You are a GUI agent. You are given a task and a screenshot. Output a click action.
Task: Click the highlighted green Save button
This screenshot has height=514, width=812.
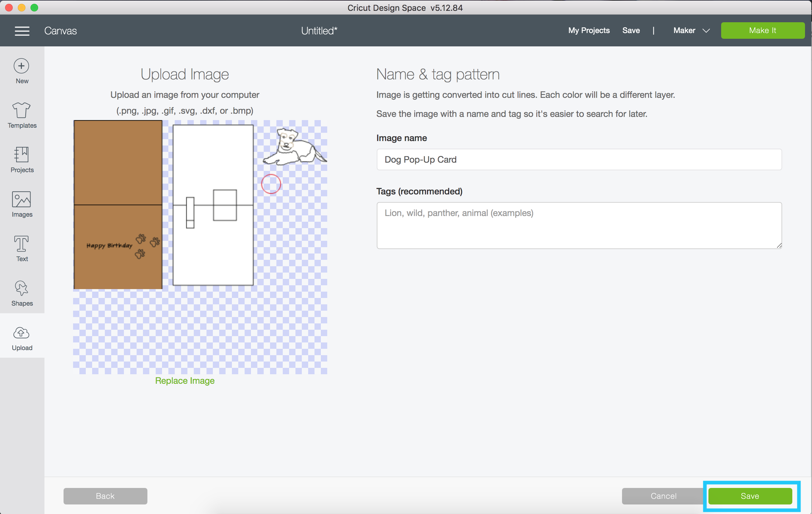pos(750,496)
